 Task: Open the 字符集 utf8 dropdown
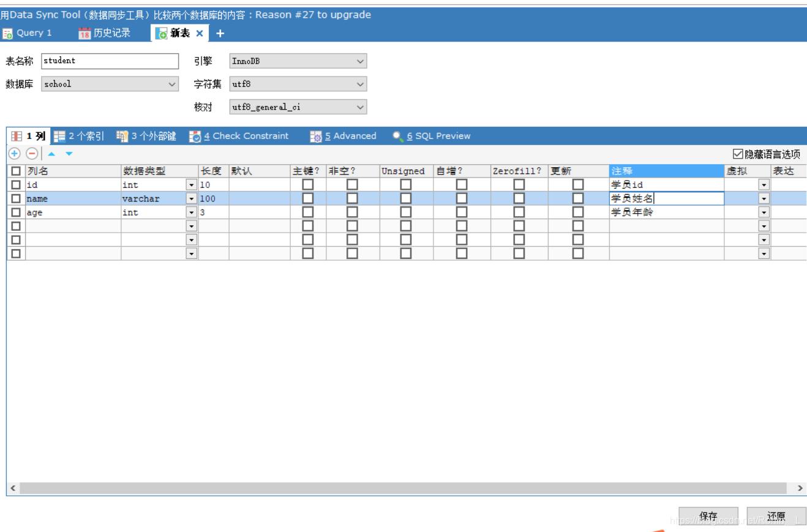tap(298, 84)
